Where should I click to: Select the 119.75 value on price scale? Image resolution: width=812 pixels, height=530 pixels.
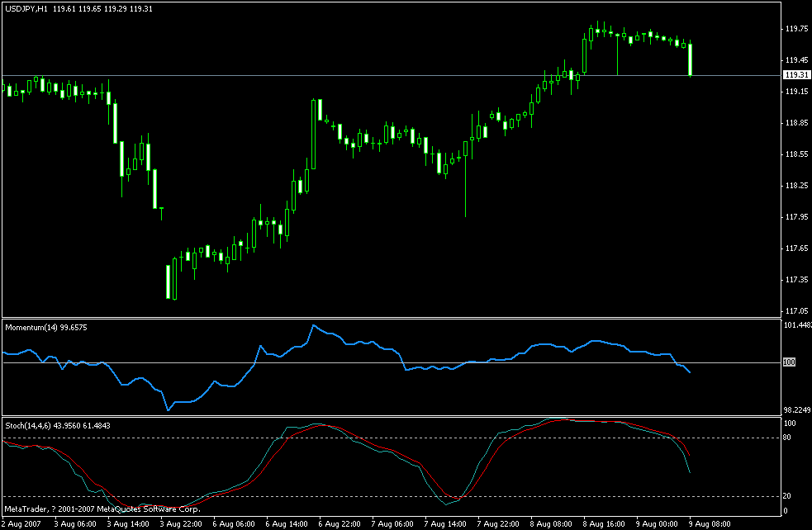[x=798, y=28]
